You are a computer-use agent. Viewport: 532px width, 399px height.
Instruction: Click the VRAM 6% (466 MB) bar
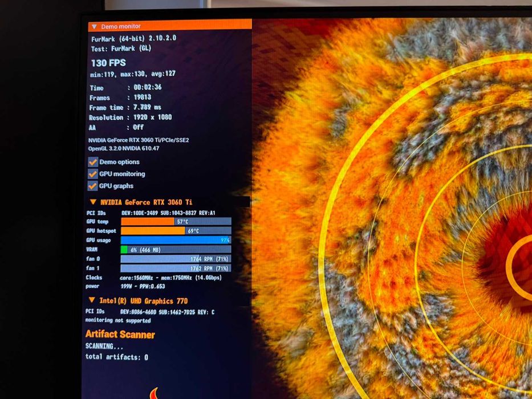(x=176, y=250)
